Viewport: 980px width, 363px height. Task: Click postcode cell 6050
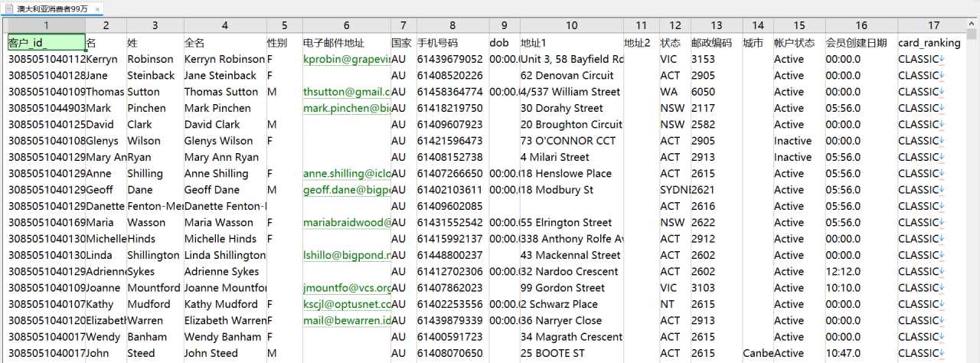(x=716, y=92)
